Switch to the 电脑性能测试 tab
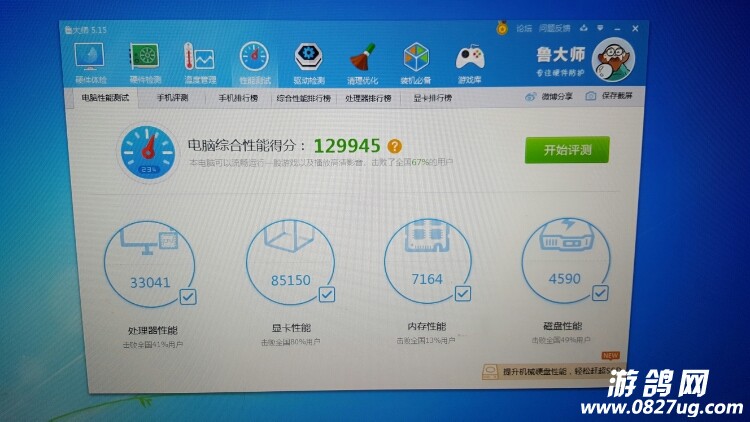The image size is (750, 422). pos(105,98)
